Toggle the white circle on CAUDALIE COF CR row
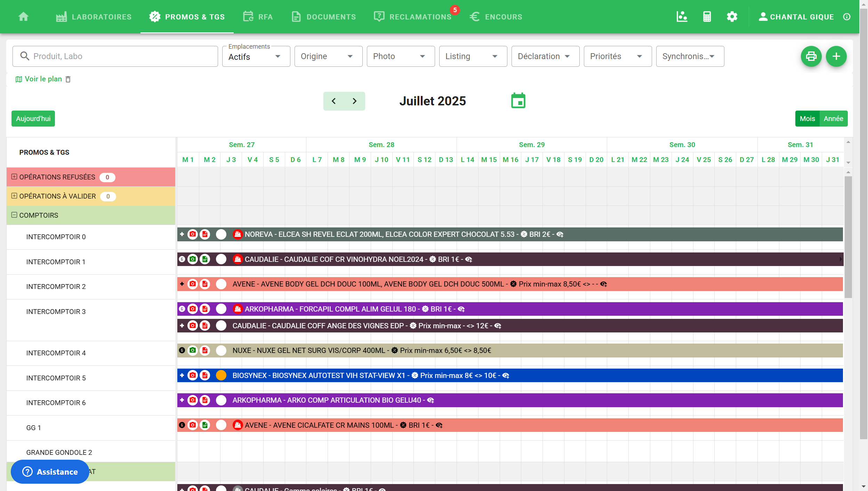 (x=221, y=259)
